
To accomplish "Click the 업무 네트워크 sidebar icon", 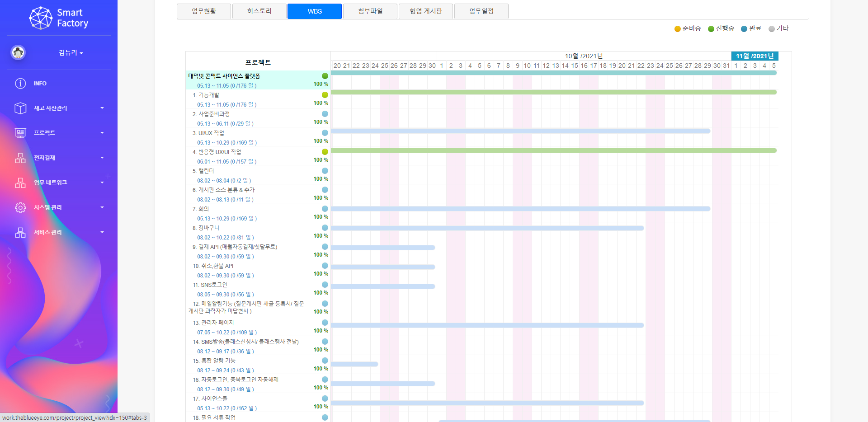I will tap(20, 183).
